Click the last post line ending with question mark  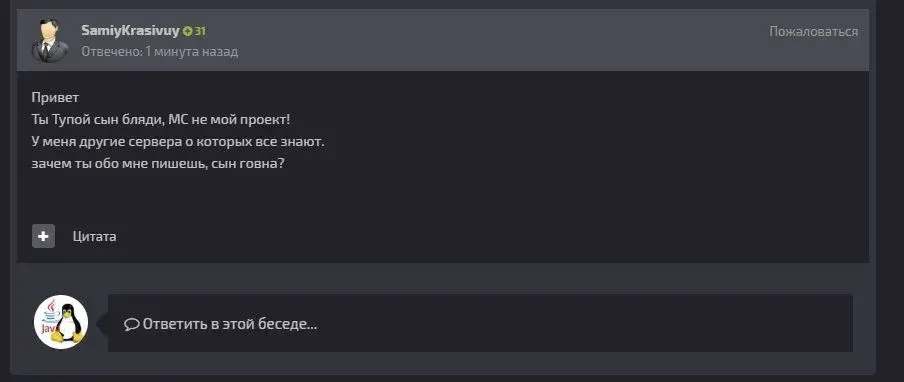click(159, 164)
